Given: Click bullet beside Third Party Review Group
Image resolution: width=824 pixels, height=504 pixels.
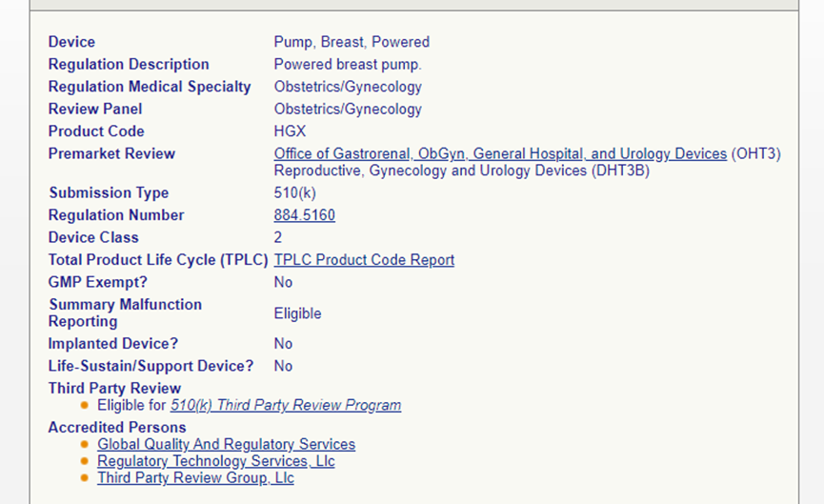Looking at the screenshot, I should (x=85, y=478).
